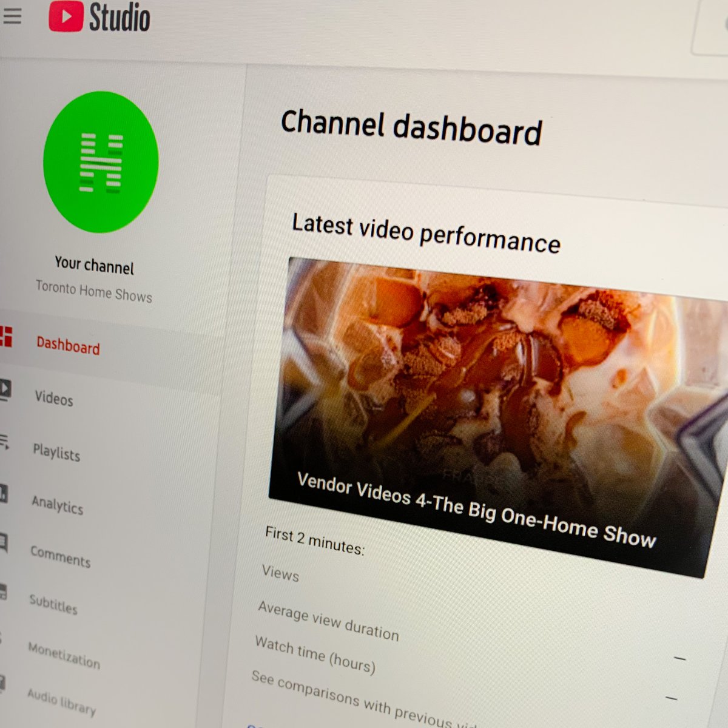The width and height of the screenshot is (728, 728).
Task: Click the Playlists list icon
Action: pos(4,442)
